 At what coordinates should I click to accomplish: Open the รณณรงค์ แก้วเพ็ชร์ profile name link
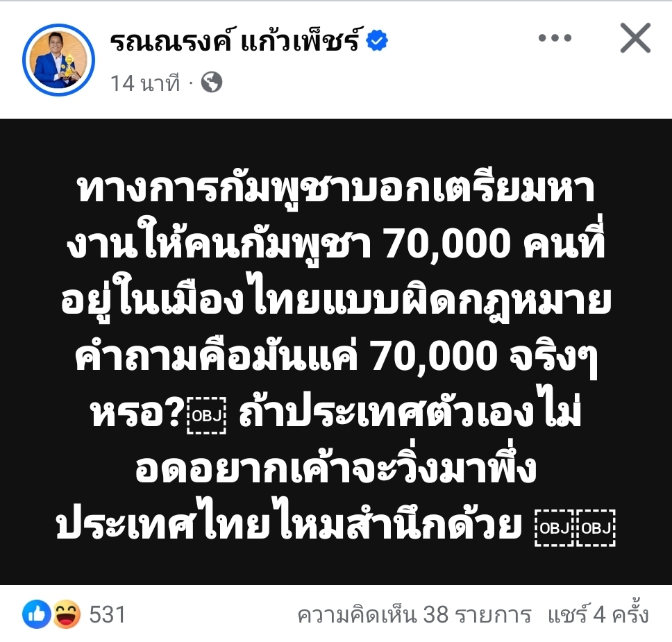tap(235, 41)
